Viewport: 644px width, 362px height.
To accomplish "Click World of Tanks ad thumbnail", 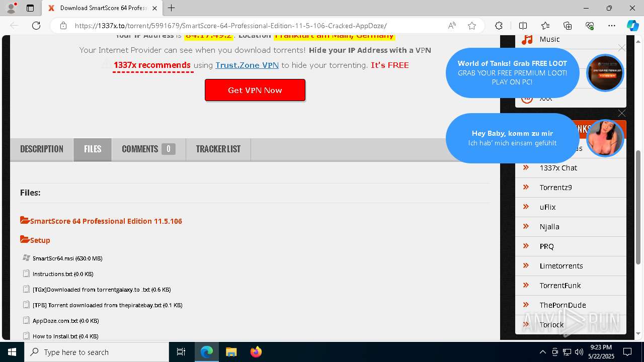I will [605, 73].
